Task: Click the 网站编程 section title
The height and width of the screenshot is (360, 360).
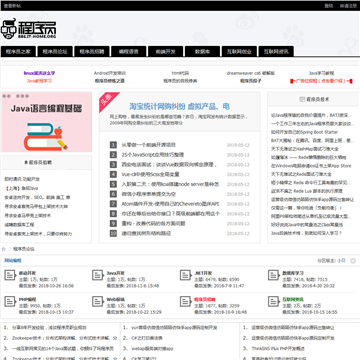Action: click(13, 261)
